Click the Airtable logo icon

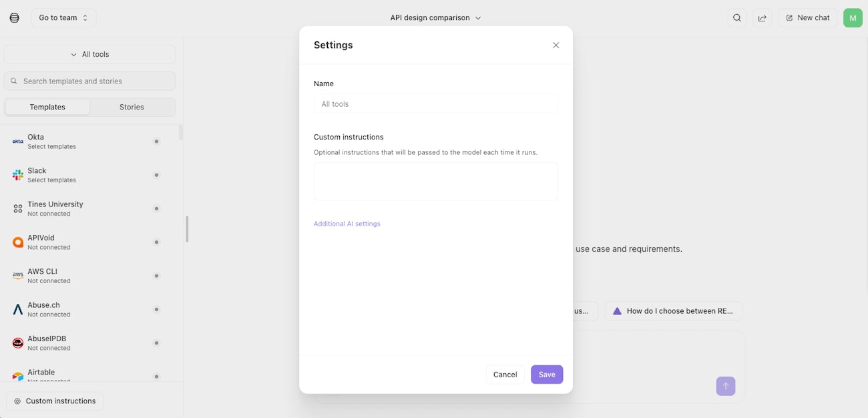[18, 377]
